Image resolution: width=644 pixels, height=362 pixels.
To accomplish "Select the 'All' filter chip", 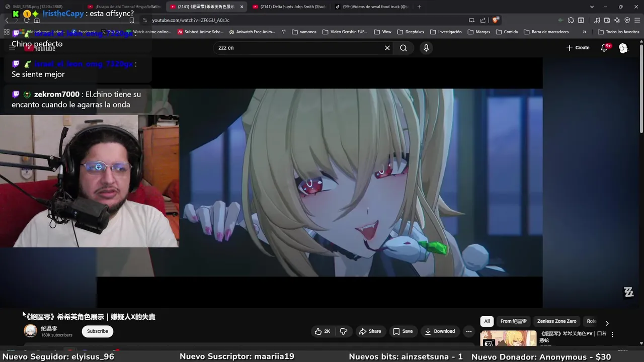I will click(x=487, y=321).
